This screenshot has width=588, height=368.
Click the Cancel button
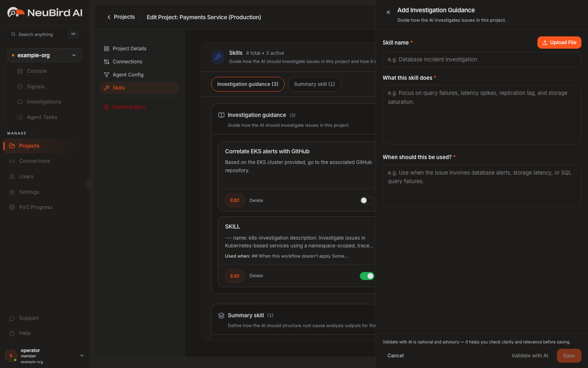click(x=395, y=356)
